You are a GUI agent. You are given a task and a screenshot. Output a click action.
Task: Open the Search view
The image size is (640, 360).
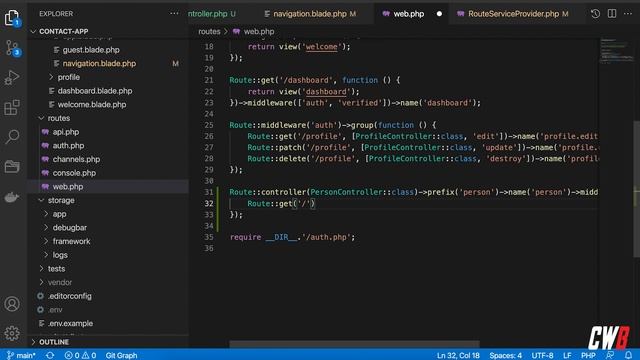click(12, 137)
